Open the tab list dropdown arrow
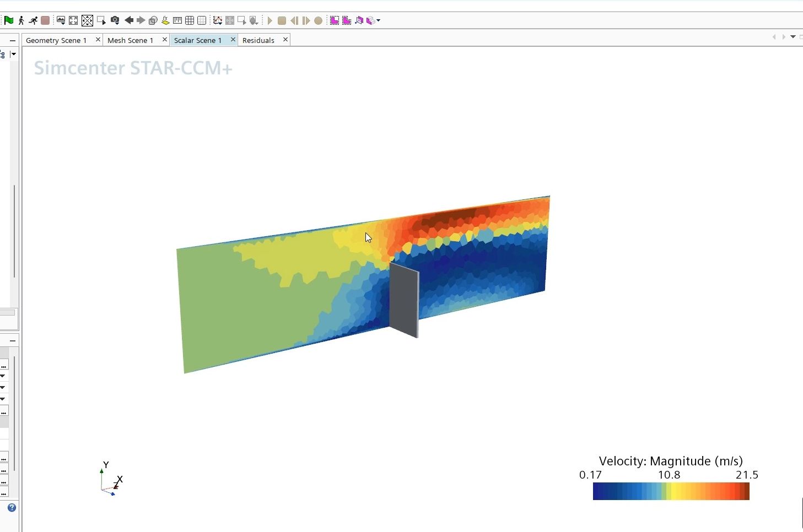The height and width of the screenshot is (532, 803). point(793,37)
